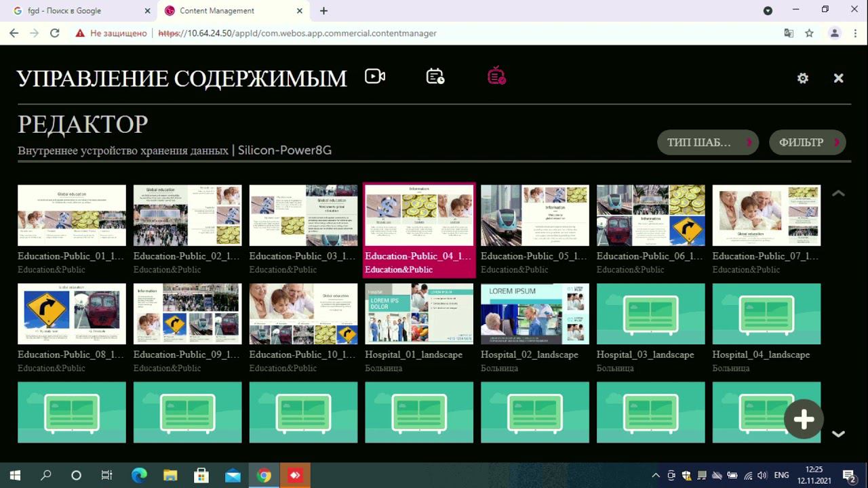Select Hospital_04_landscape placeholder thumbnail
868x488 pixels.
click(x=766, y=314)
